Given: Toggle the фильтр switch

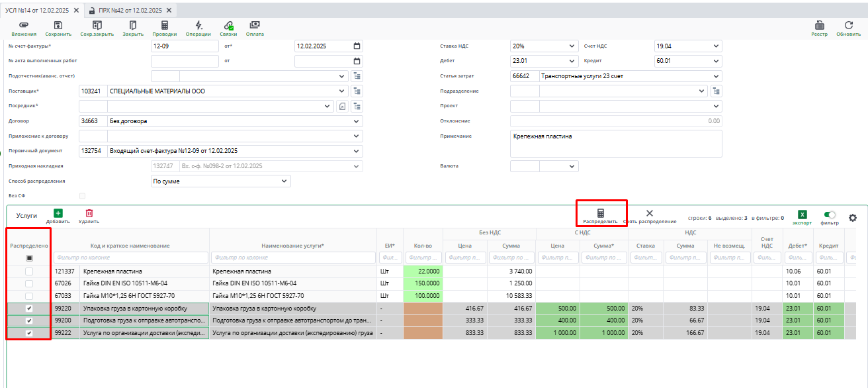Looking at the screenshot, I should [830, 215].
